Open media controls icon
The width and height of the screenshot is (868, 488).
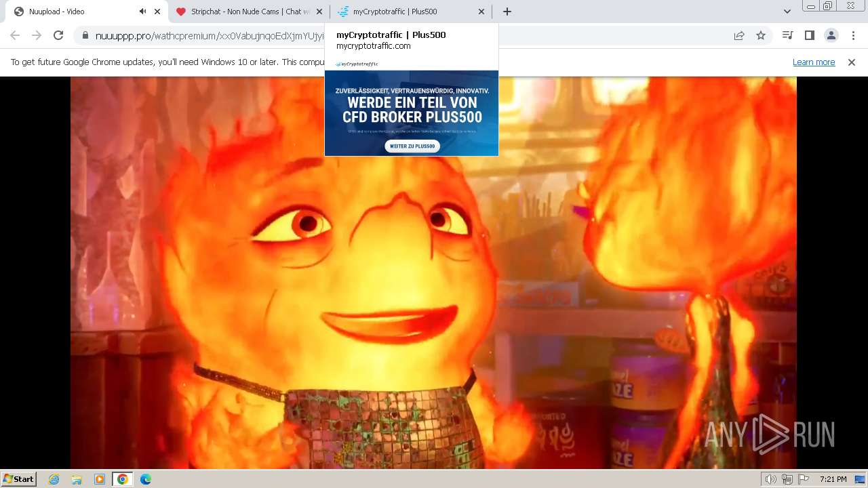click(787, 35)
